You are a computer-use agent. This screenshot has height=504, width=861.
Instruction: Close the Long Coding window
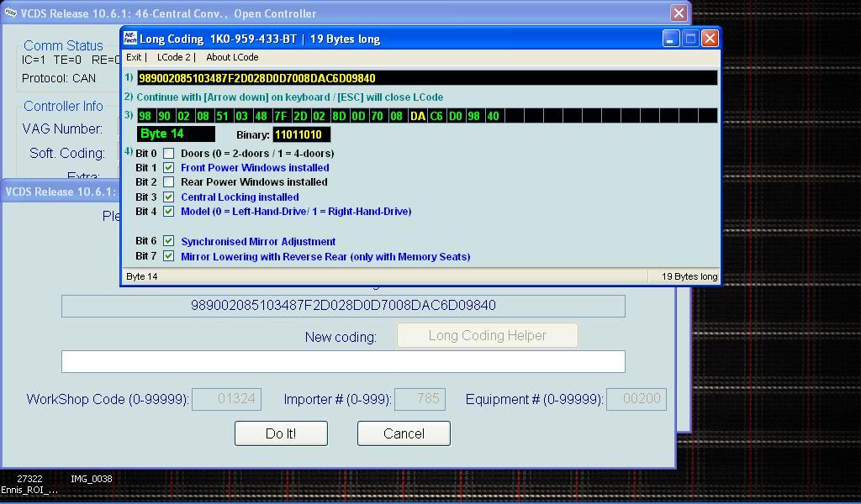[x=710, y=39]
